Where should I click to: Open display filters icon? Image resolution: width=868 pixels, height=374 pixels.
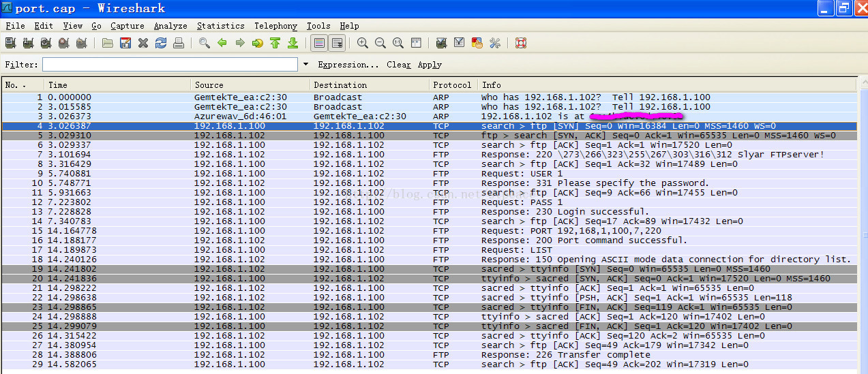tap(460, 43)
